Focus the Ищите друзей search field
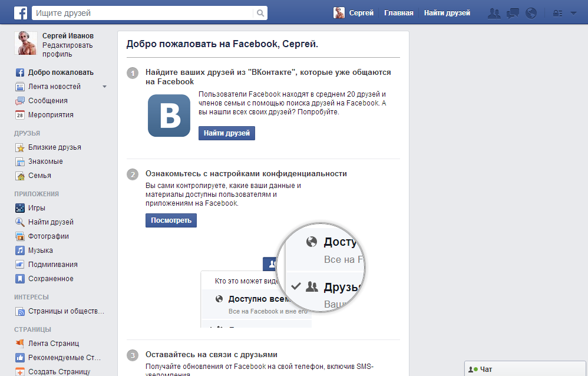 click(x=143, y=13)
